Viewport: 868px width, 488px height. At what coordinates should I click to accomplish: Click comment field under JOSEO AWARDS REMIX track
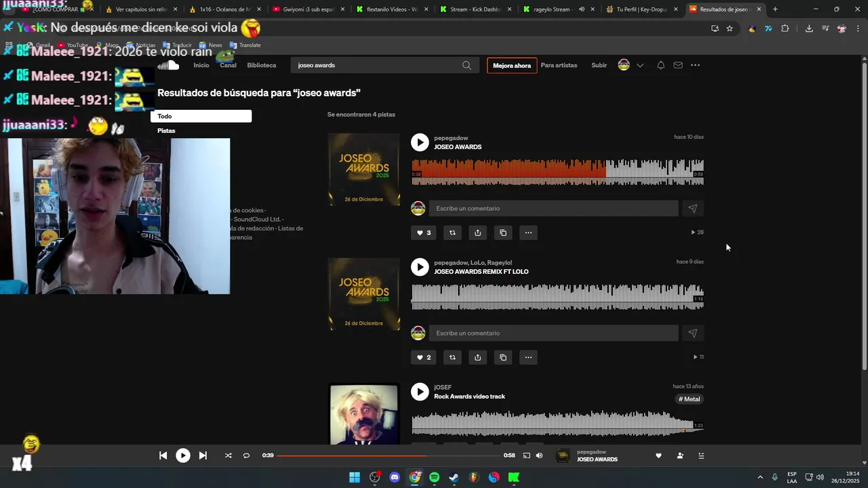click(553, 333)
